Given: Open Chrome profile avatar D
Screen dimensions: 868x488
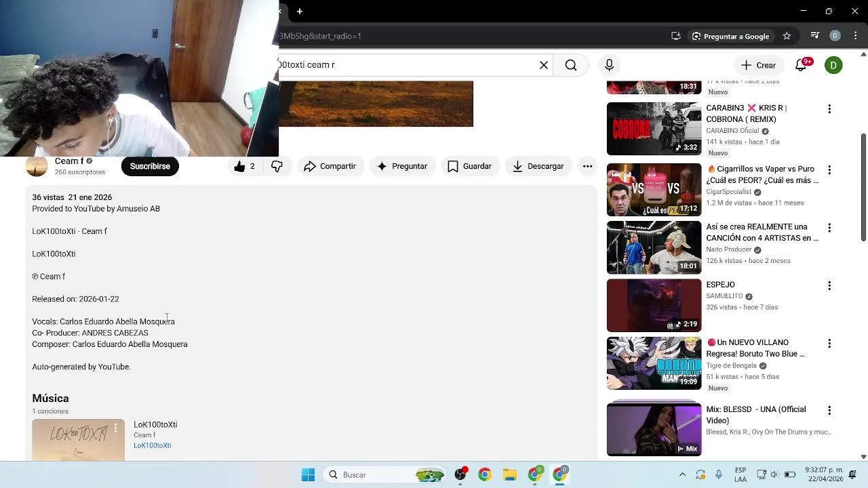Looking at the screenshot, I should [x=835, y=36].
